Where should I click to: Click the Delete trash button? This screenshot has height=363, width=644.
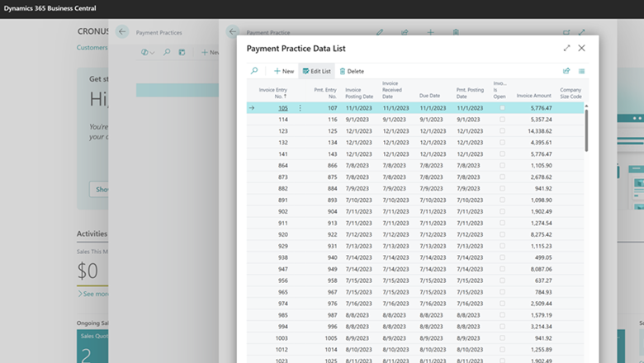(x=352, y=71)
